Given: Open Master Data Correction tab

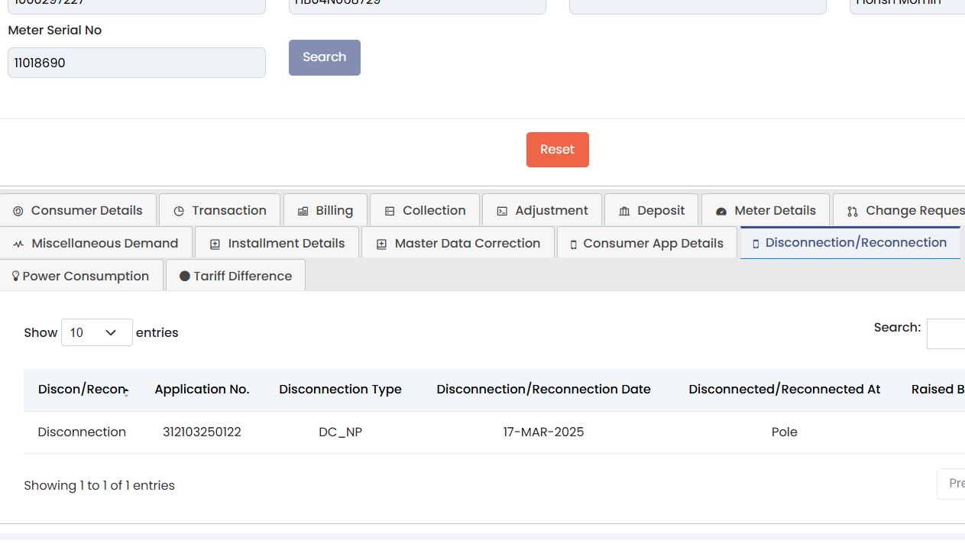Looking at the screenshot, I should coord(458,243).
